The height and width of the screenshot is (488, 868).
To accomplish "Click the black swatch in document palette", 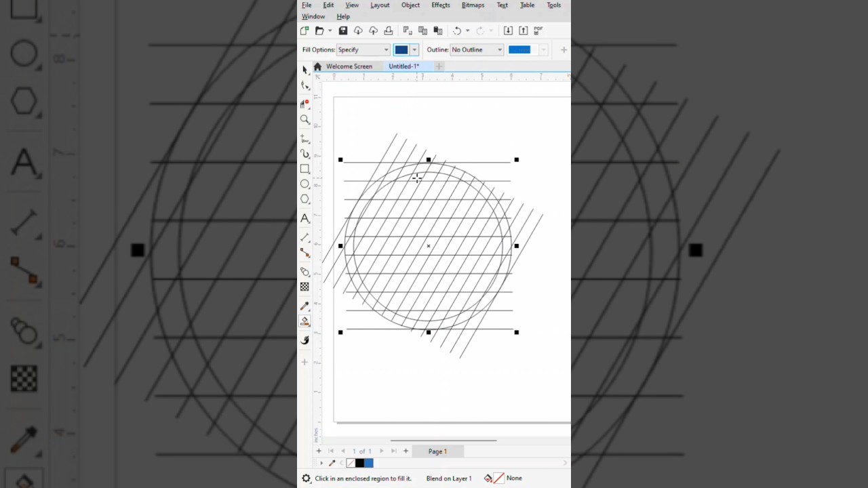I will [x=359, y=463].
